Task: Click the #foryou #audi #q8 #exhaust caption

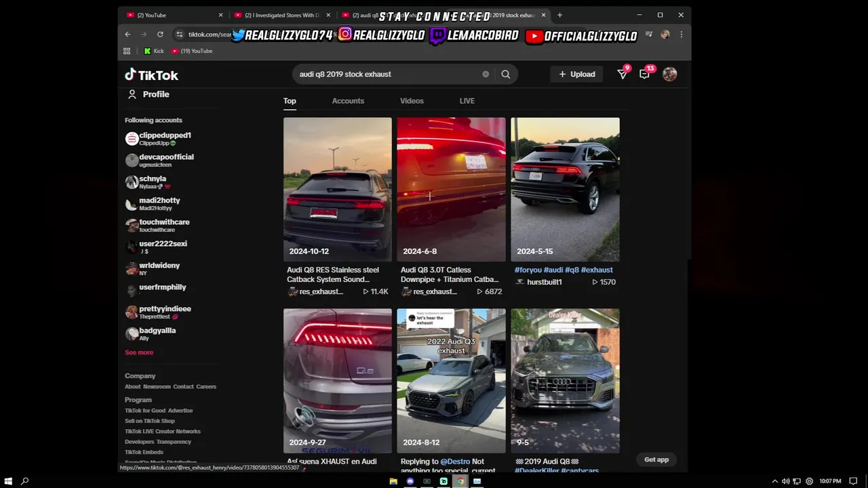Action: point(564,270)
